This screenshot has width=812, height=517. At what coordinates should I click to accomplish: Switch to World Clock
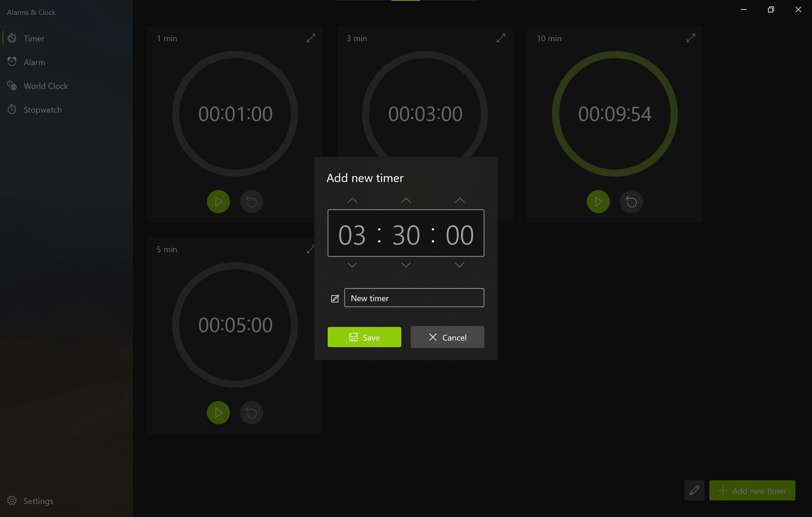pos(46,86)
